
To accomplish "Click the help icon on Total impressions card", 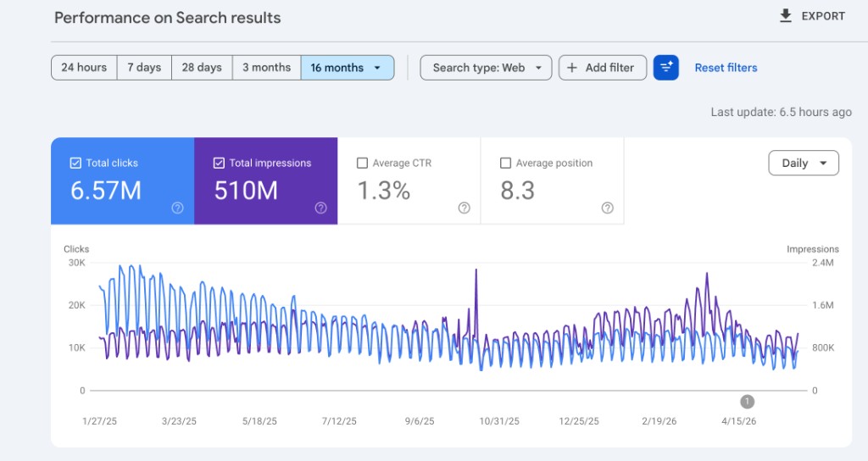I will tap(320, 208).
